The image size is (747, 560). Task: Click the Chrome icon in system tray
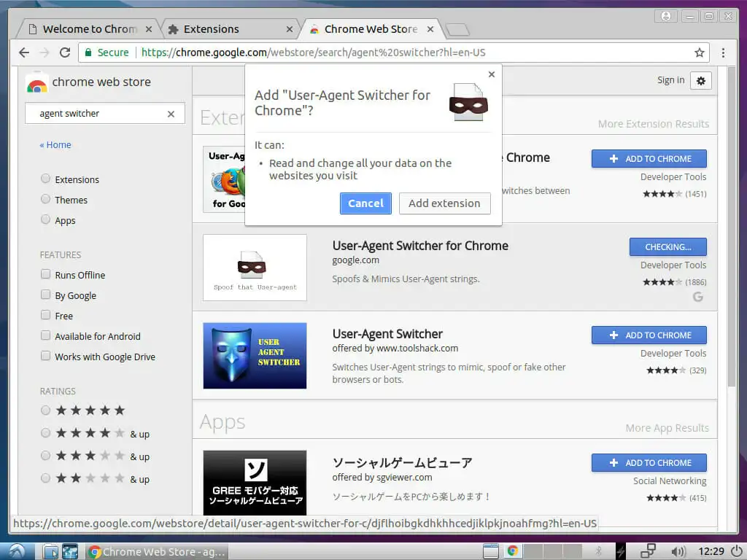(x=513, y=551)
